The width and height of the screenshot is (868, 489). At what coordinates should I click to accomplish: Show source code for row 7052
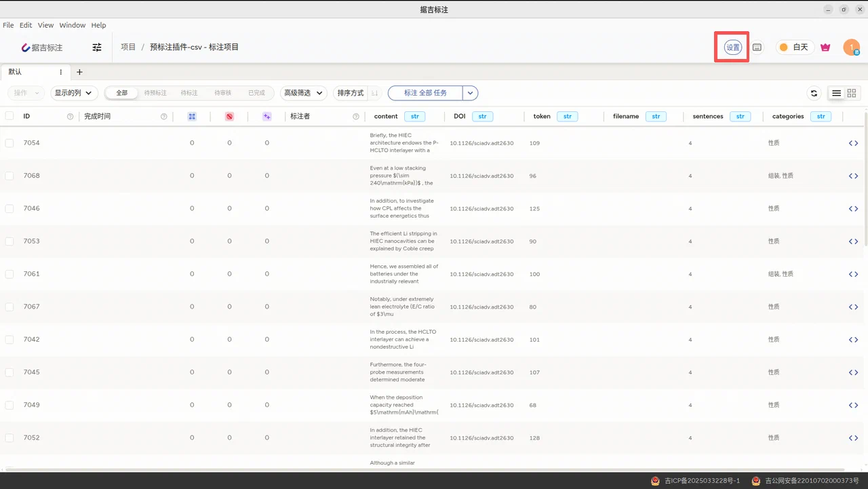click(x=853, y=437)
